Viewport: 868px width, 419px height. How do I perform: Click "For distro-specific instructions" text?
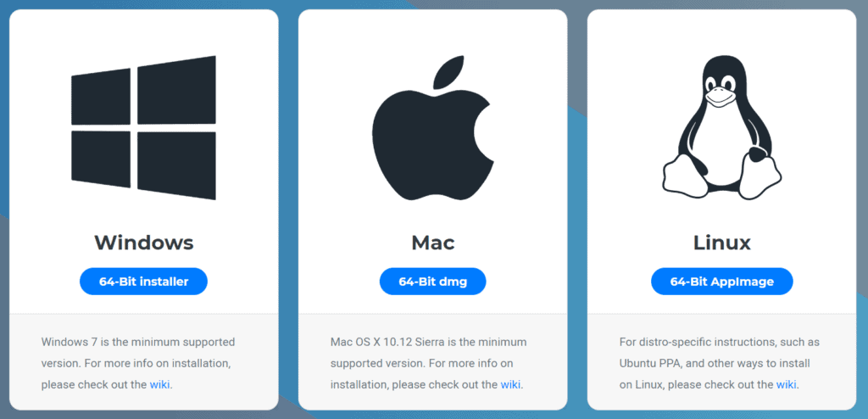[x=697, y=342]
